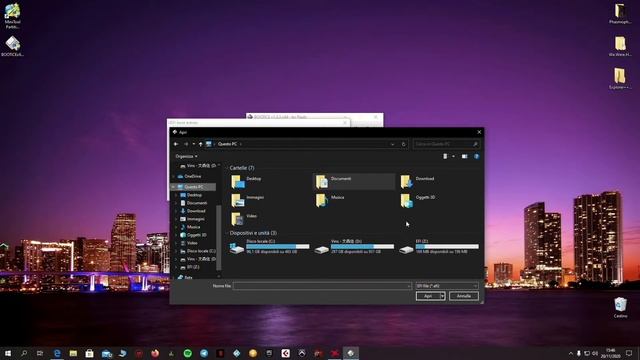640x360 pixels.
Task: Select EFI (Z:) in the navigation tree
Action: pos(193,267)
